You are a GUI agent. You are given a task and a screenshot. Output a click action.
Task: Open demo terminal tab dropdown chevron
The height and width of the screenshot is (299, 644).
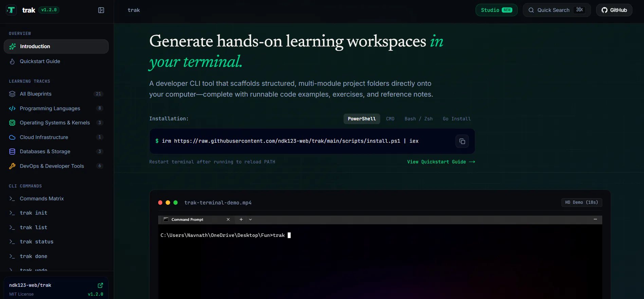tap(251, 220)
